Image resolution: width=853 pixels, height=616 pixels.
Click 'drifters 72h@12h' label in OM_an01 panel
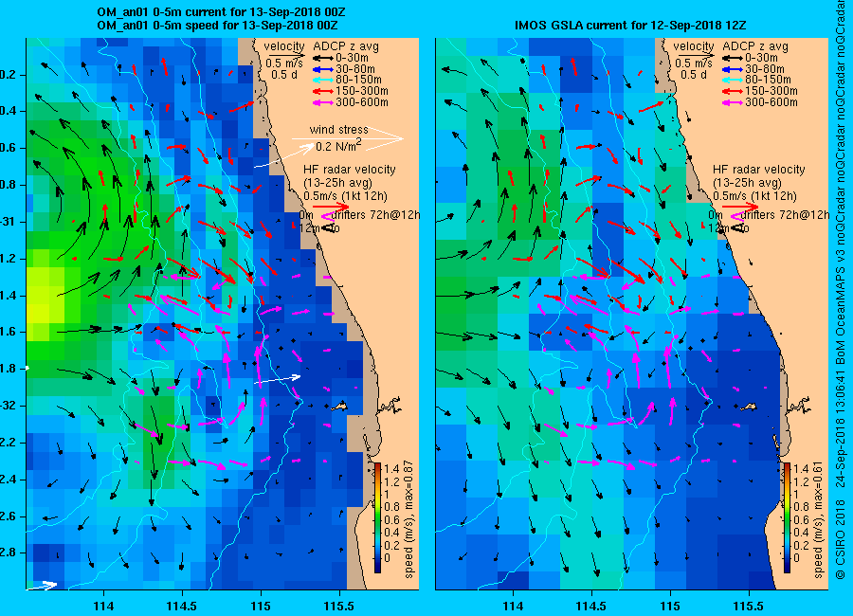[375, 215]
